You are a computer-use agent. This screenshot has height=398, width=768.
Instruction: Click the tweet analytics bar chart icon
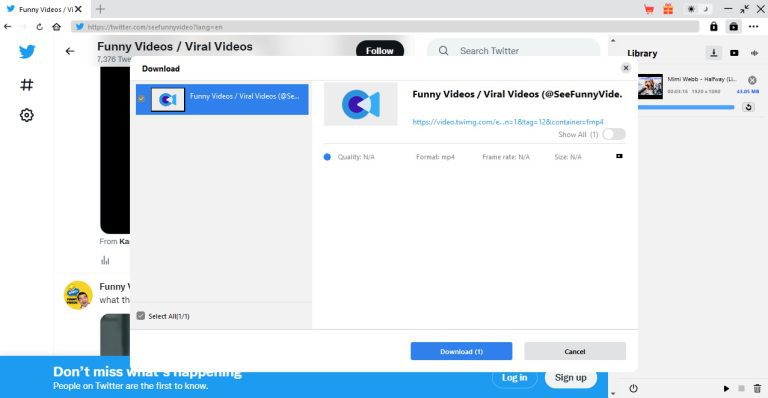coord(105,260)
